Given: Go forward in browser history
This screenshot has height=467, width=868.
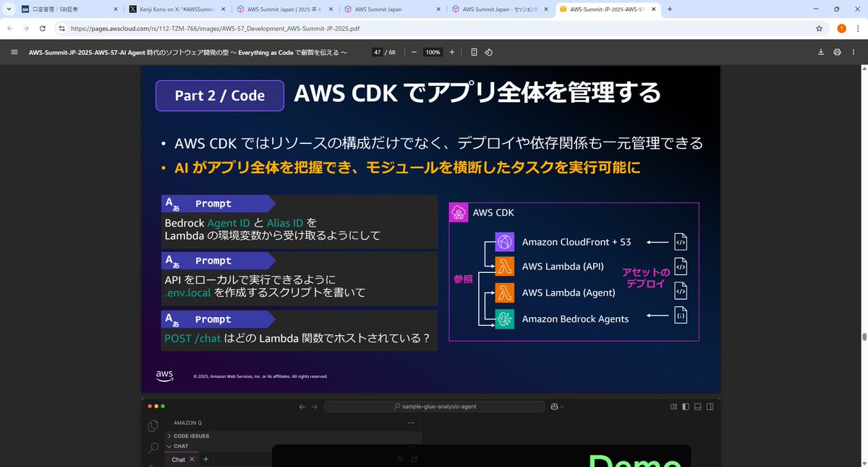Looking at the screenshot, I should 26,28.
